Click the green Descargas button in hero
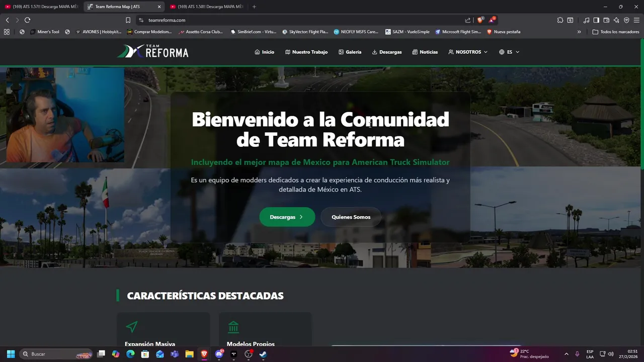The image size is (644, 362). (287, 217)
